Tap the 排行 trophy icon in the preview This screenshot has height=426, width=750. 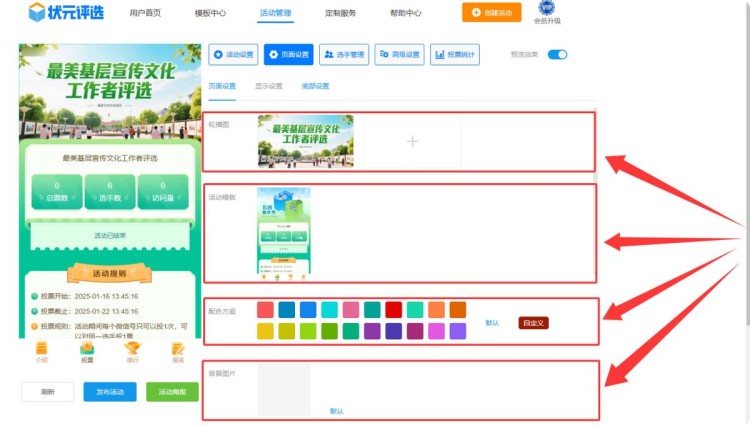(132, 349)
